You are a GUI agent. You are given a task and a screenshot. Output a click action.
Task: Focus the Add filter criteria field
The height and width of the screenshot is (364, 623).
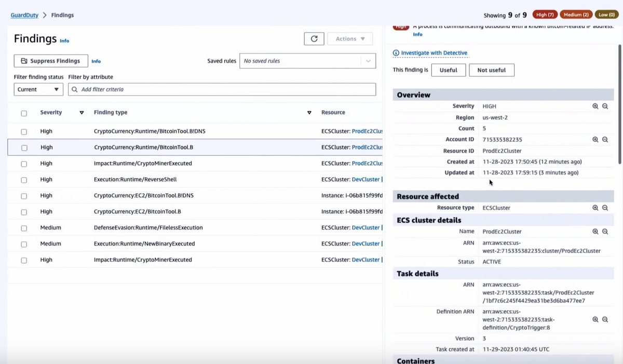point(222,89)
